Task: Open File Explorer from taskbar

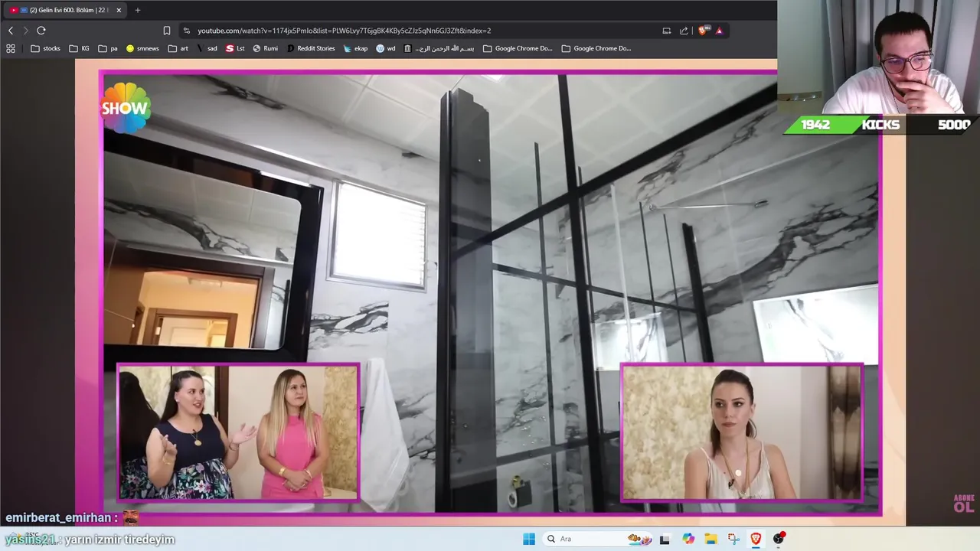Action: (x=710, y=539)
